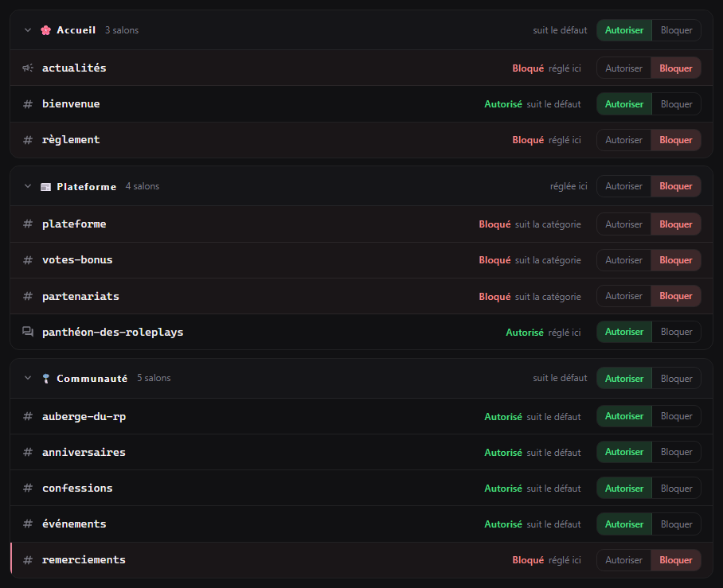Click the megaphone icon beside actualités
Viewport: 723px width, 588px height.
tap(28, 68)
